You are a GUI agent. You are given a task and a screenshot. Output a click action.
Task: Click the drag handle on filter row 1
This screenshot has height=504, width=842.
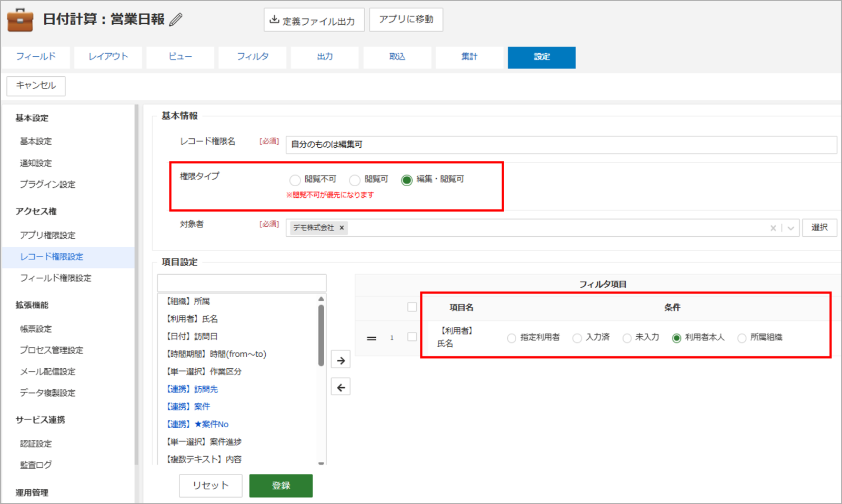click(x=372, y=338)
